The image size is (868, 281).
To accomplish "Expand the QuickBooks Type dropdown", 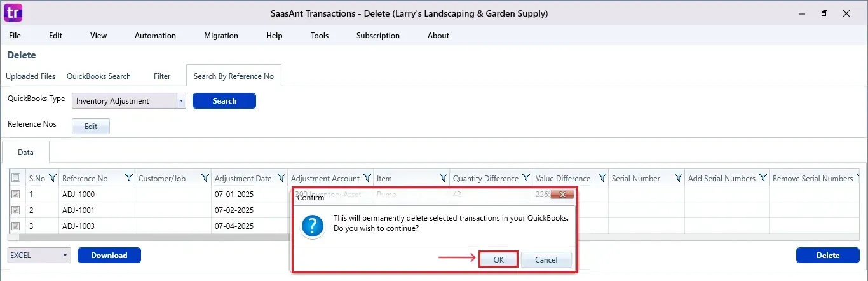I will (181, 100).
